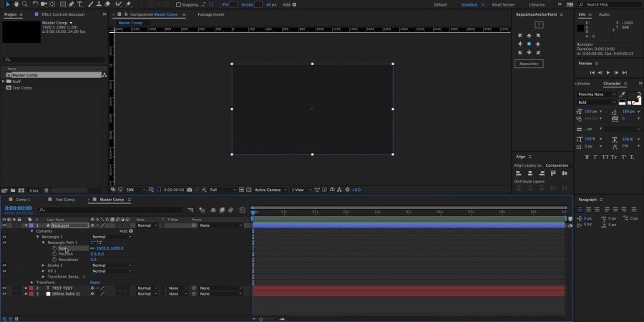The height and width of the screenshot is (322, 644).
Task: Set anchor point to center square
Action: [x=529, y=44]
